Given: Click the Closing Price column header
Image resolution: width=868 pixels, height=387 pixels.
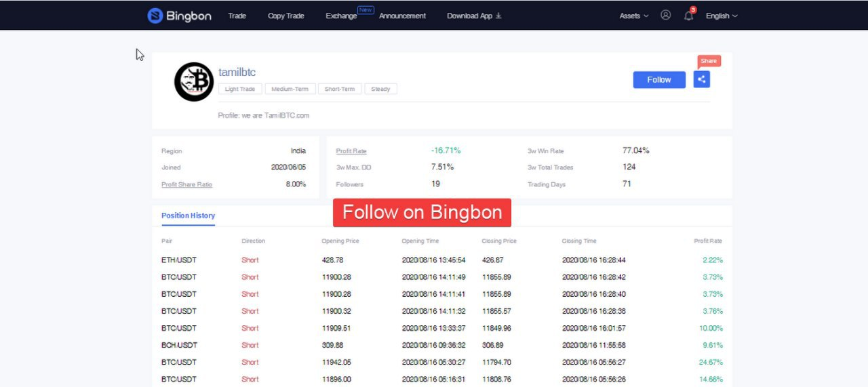Looking at the screenshot, I should (x=499, y=241).
